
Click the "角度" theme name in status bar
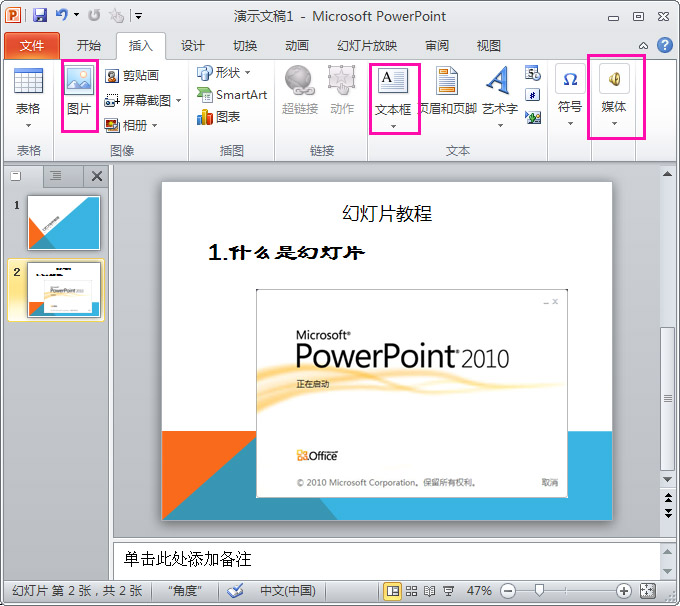[185, 591]
